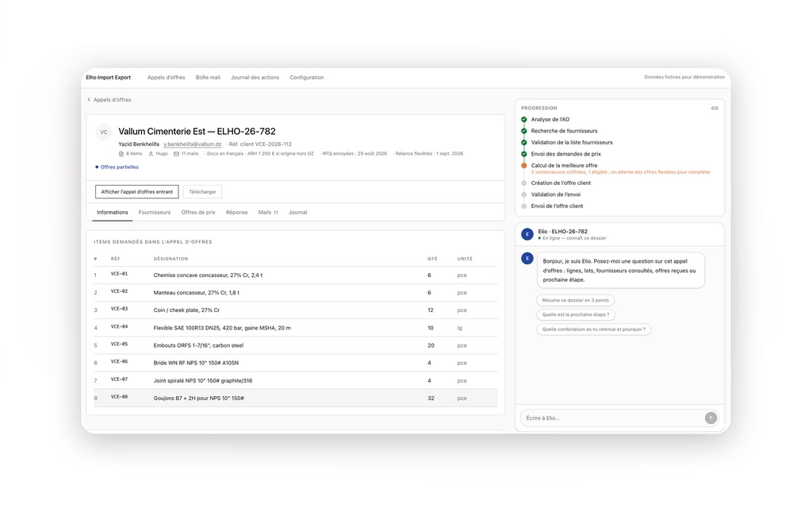
Task: Select the Manteau concasseur, 27% Cr, 1,8 t row
Action: [x=295, y=293]
